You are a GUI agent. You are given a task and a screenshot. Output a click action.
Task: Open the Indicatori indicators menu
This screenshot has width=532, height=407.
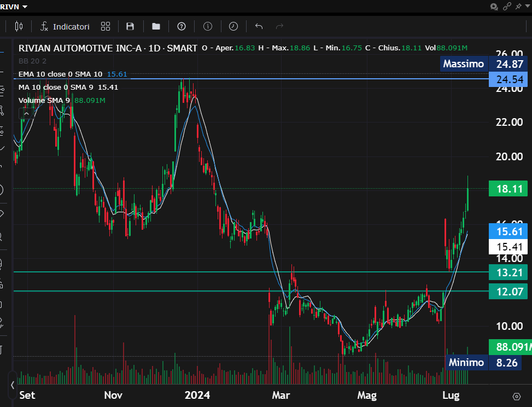coord(65,26)
